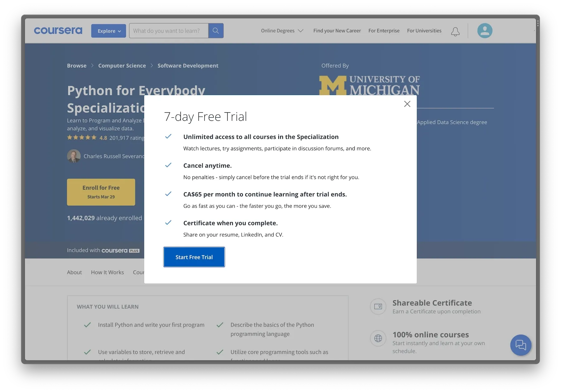Switch to the How It Works tab
This screenshot has width=561, height=392.
click(x=107, y=272)
